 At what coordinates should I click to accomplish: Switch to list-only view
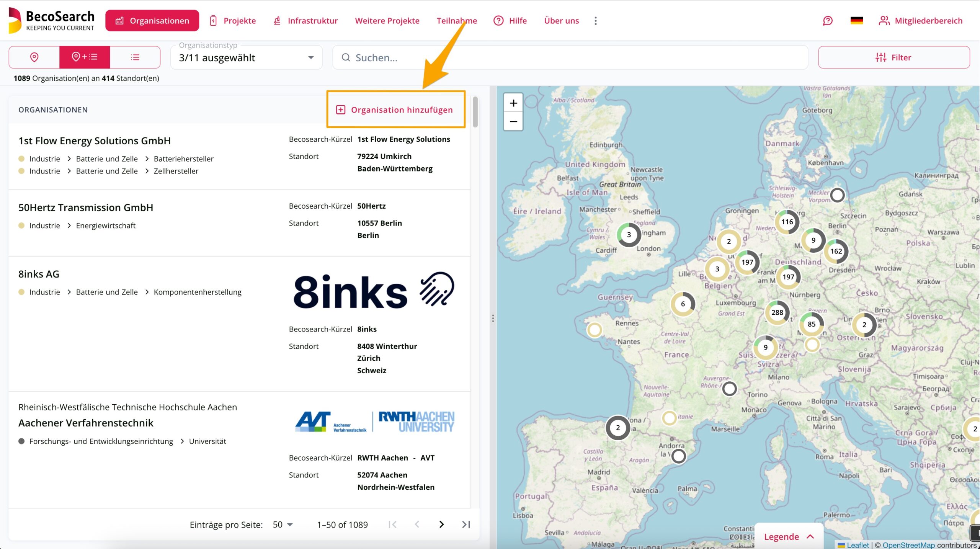135,57
